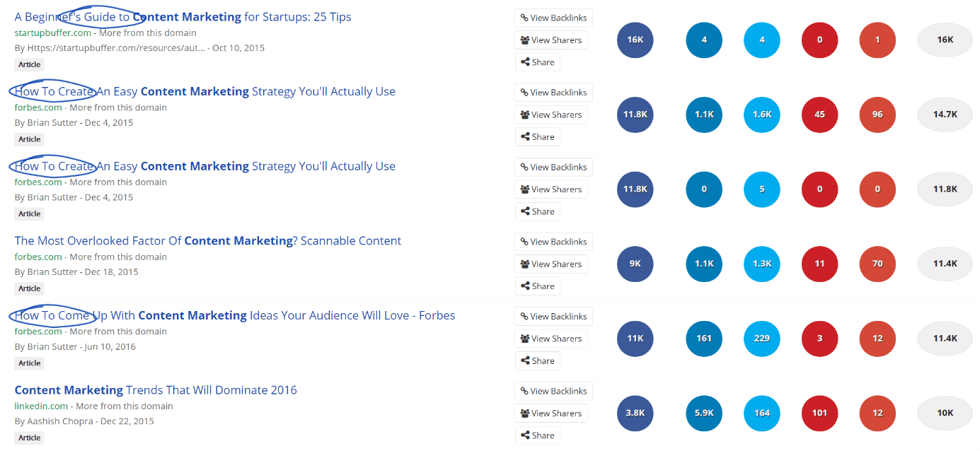Click the 101 Pinterest shares circle
The height and width of the screenshot is (451, 980).
(819, 413)
